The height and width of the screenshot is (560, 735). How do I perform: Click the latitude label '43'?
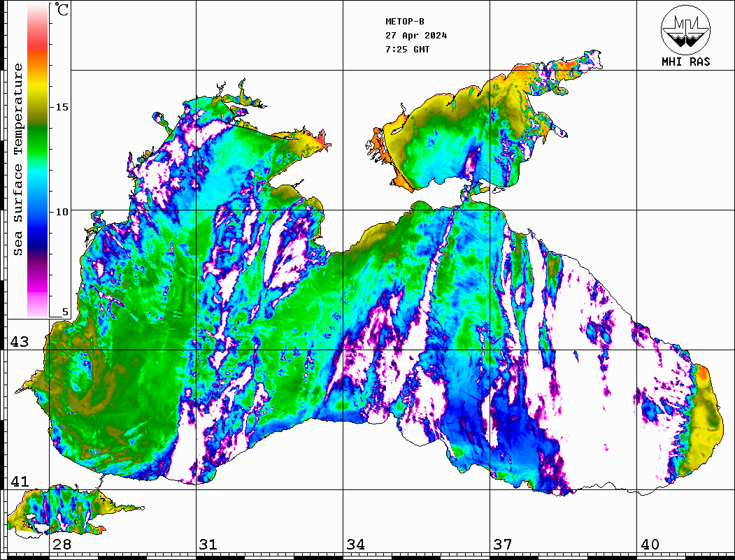[x=20, y=342]
